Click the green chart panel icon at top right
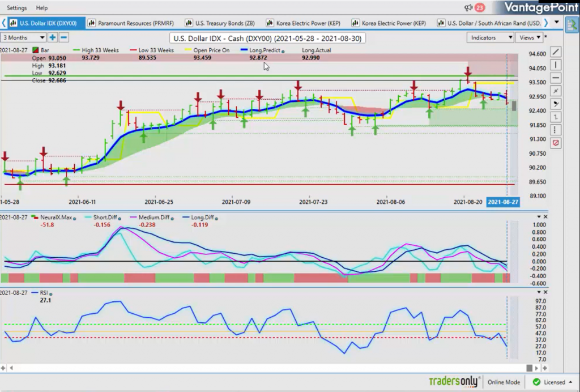 572,25
